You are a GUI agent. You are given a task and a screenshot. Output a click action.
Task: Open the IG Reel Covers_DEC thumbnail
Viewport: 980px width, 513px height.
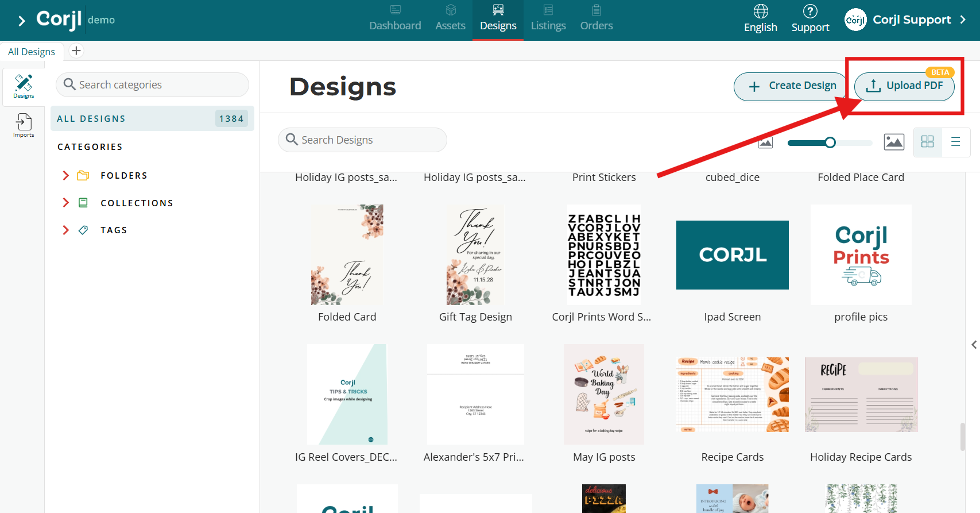point(347,394)
